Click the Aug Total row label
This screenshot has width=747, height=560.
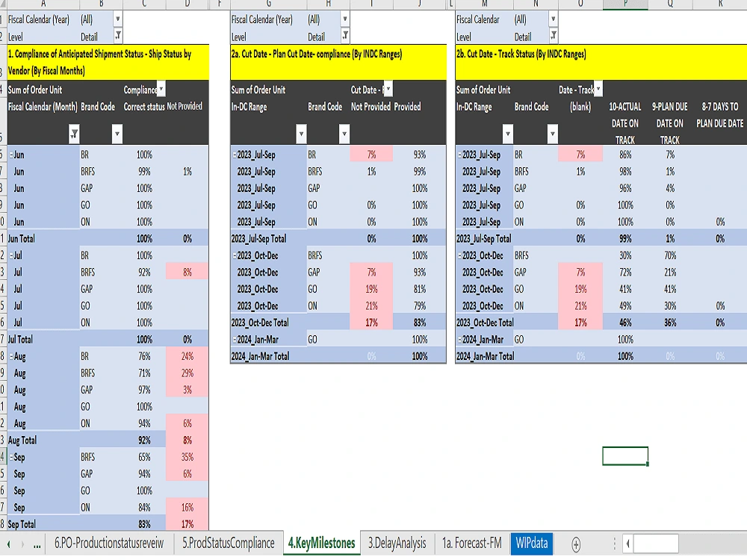[22, 441]
